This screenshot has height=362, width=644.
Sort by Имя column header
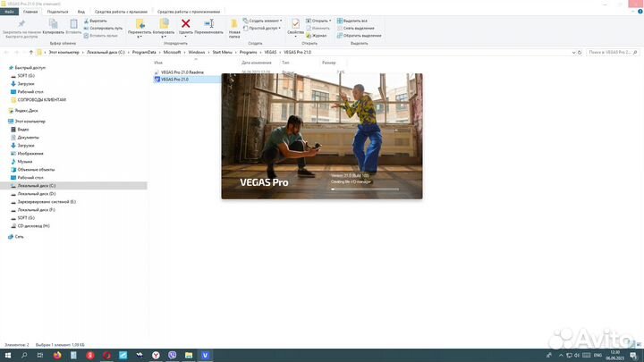(158, 63)
